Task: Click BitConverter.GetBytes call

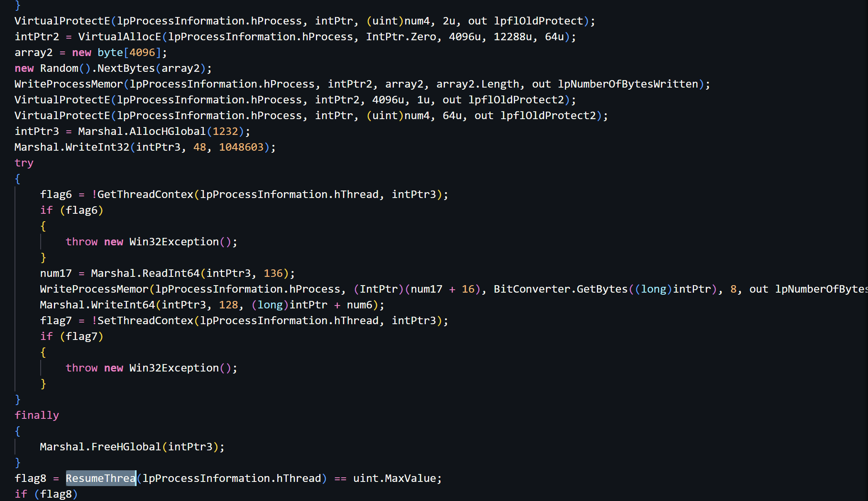Action: (x=560, y=289)
